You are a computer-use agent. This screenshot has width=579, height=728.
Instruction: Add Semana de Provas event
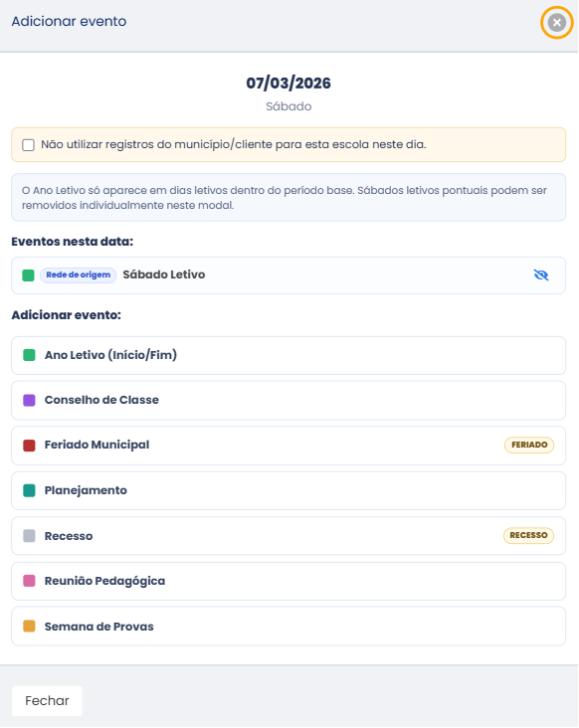289,626
